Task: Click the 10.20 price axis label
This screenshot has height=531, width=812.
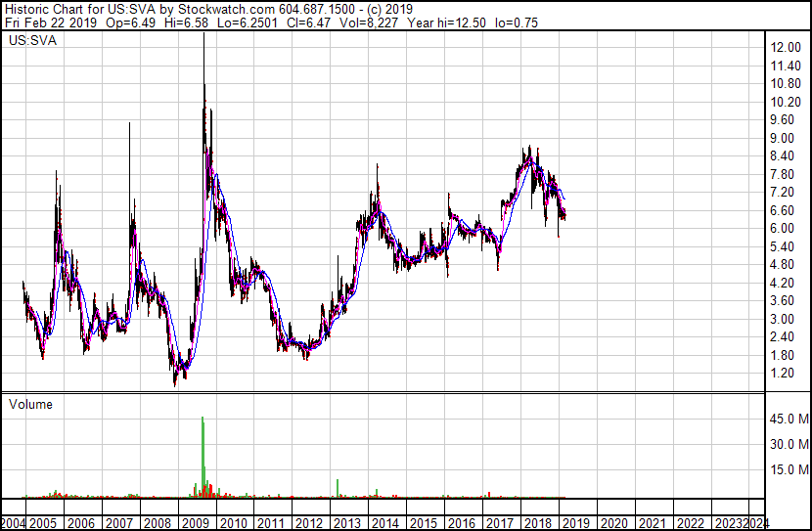Action: point(786,102)
